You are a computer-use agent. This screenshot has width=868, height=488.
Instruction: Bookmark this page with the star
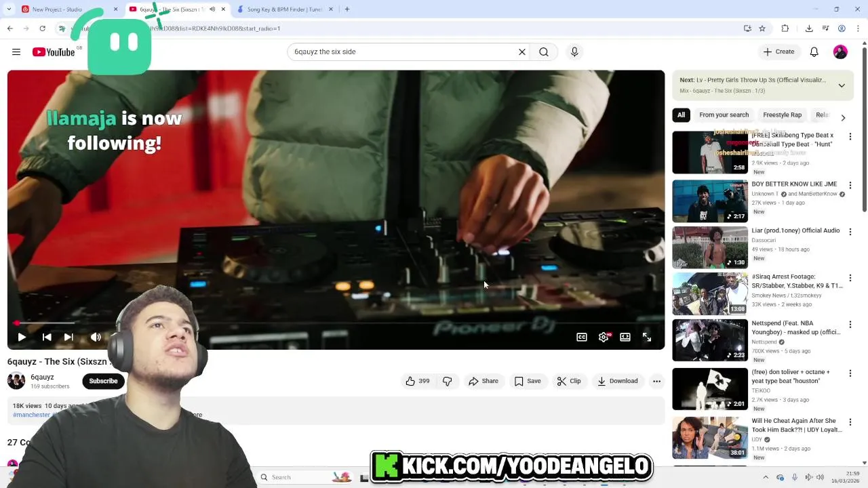point(762,28)
